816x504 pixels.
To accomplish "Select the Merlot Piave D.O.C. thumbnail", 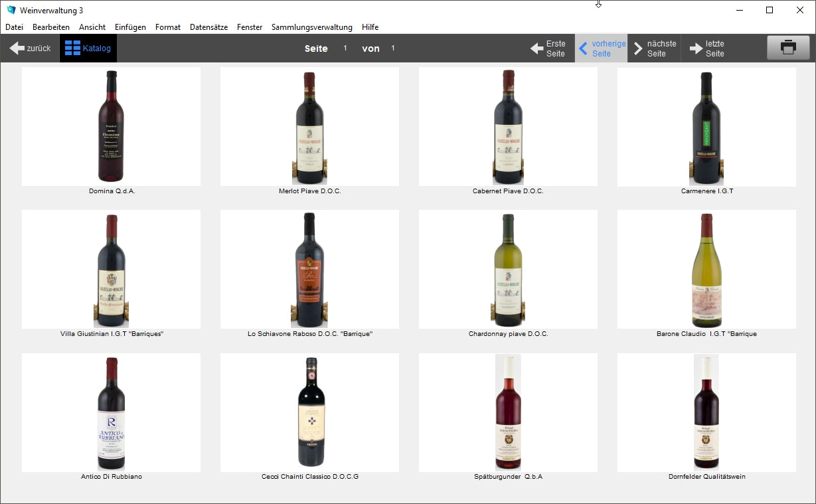I will coord(309,126).
